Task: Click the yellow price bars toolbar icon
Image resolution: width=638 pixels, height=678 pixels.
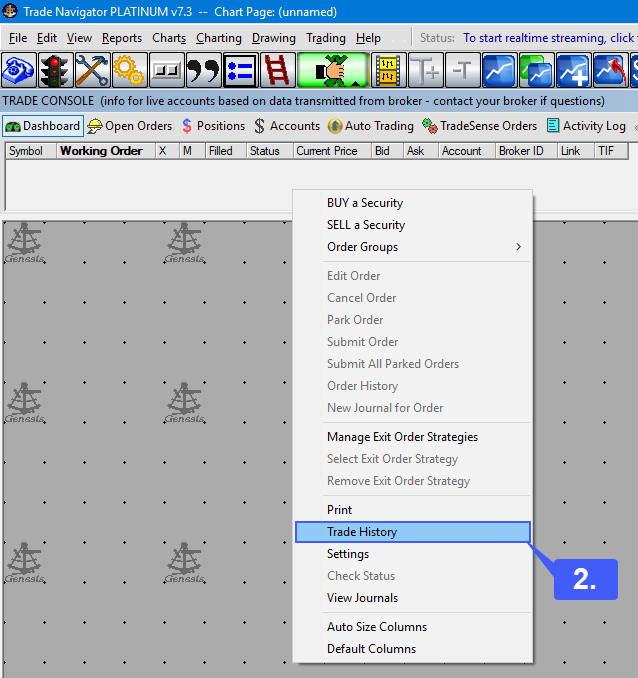Action: [388, 70]
